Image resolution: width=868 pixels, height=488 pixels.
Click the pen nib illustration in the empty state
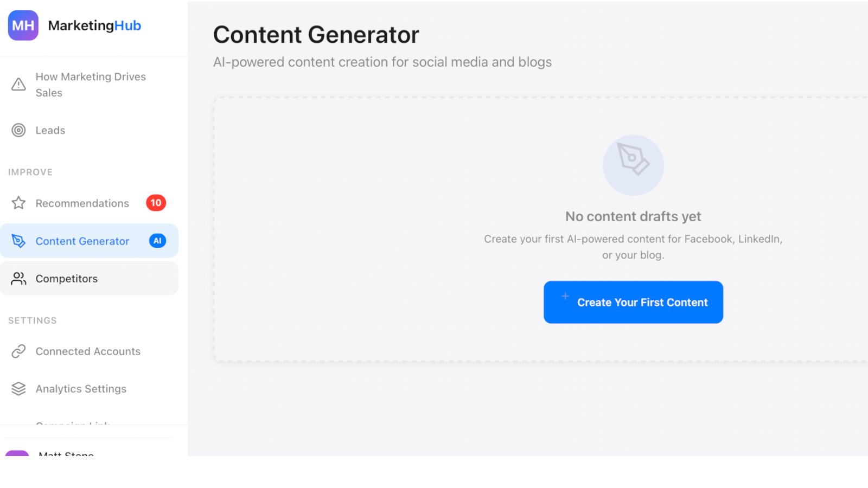click(x=633, y=165)
